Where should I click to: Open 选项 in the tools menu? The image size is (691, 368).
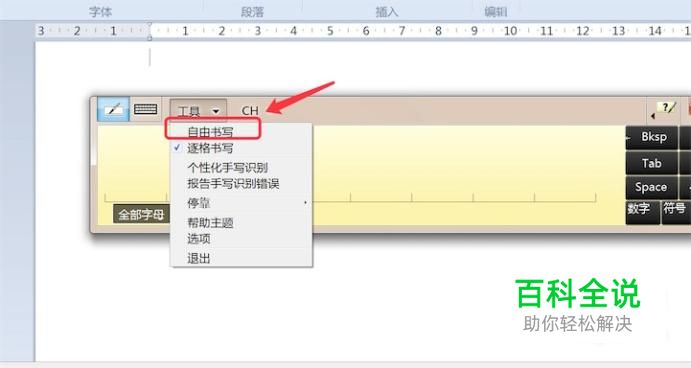pyautogui.click(x=241, y=239)
